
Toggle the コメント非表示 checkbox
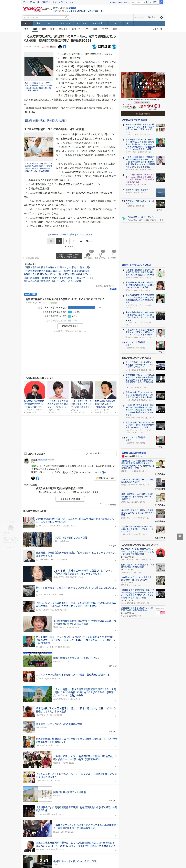point(102,505)
